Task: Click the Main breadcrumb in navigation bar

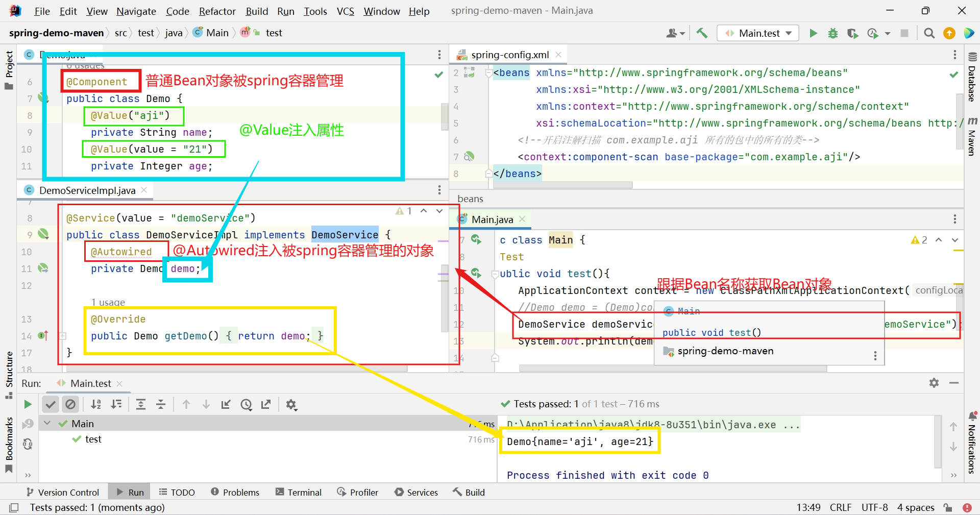Action: tap(212, 33)
